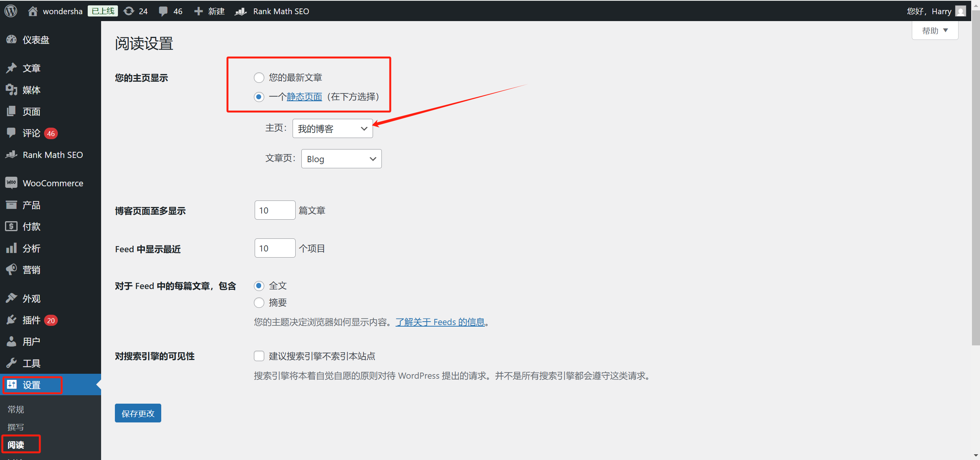
Task: Select the latest posts radio button
Action: tap(259, 77)
